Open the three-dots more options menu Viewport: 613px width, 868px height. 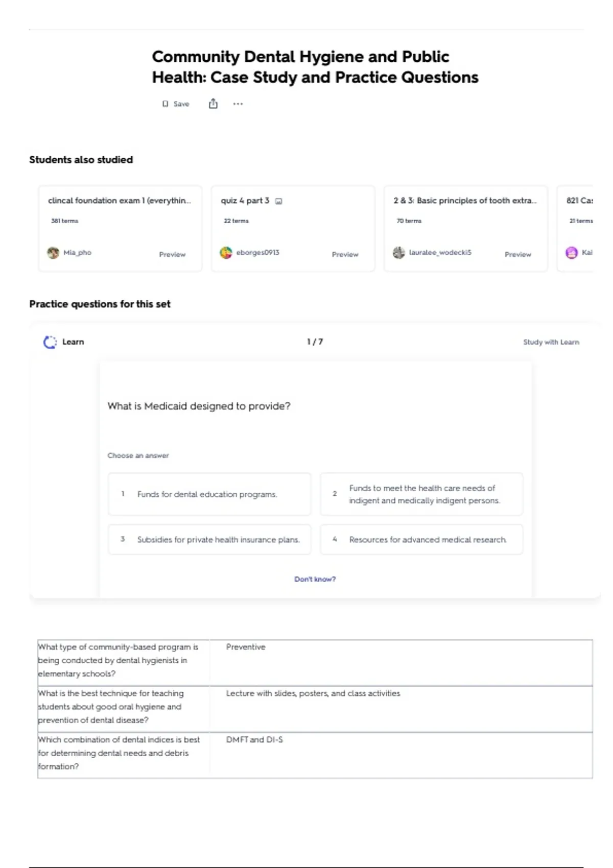tap(238, 104)
